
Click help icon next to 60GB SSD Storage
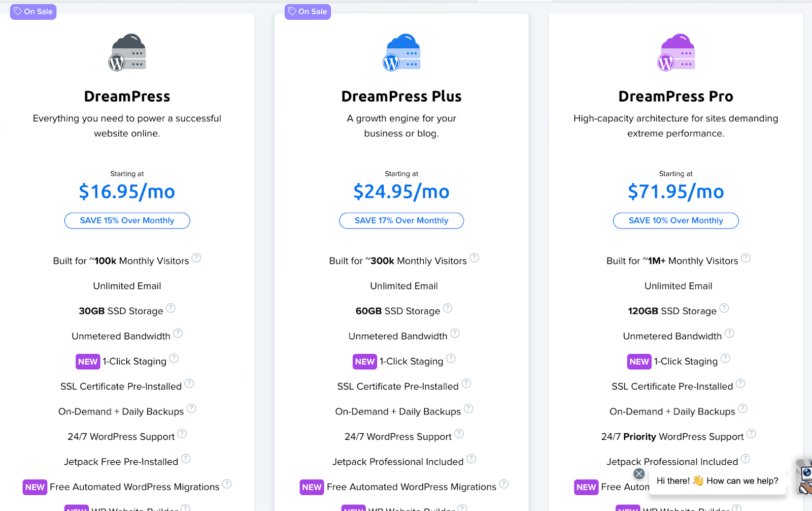(x=448, y=308)
